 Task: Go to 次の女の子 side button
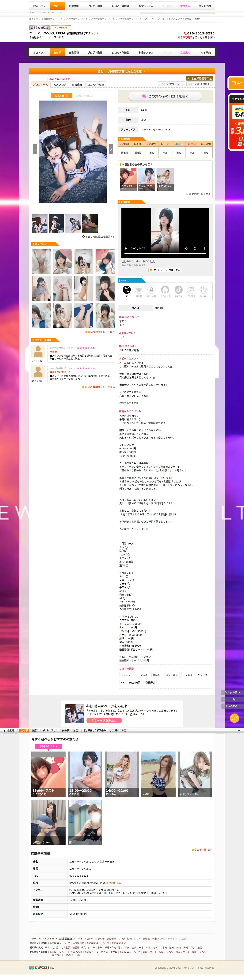pyautogui.click(x=233, y=692)
